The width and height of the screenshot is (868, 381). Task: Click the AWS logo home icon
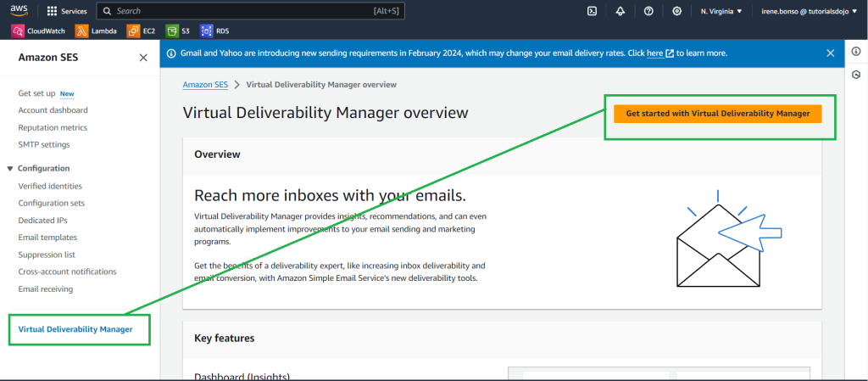pyautogui.click(x=19, y=10)
